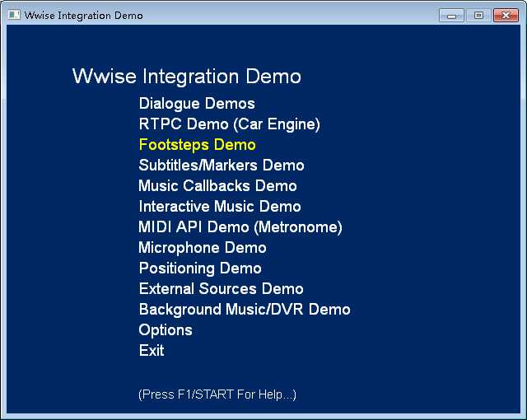Viewport: 527px width, 420px height.
Task: Select Background Music/DVR Demo
Action: tap(245, 310)
